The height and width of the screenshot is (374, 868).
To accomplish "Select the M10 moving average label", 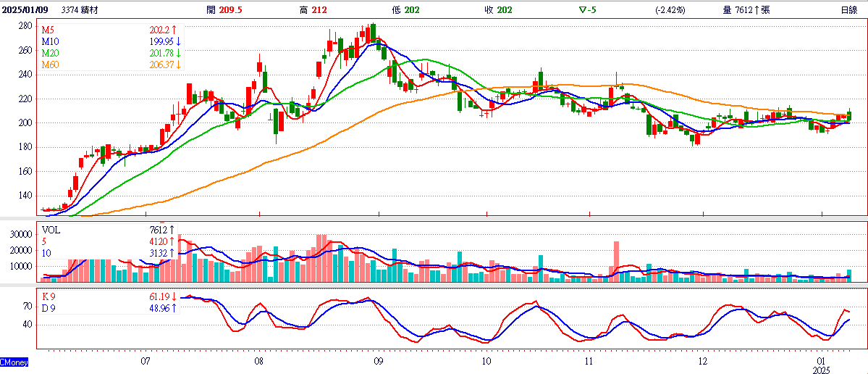I will (50, 41).
